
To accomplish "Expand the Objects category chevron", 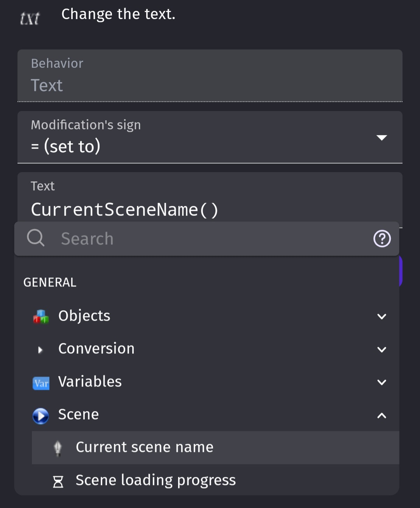I will point(382,316).
